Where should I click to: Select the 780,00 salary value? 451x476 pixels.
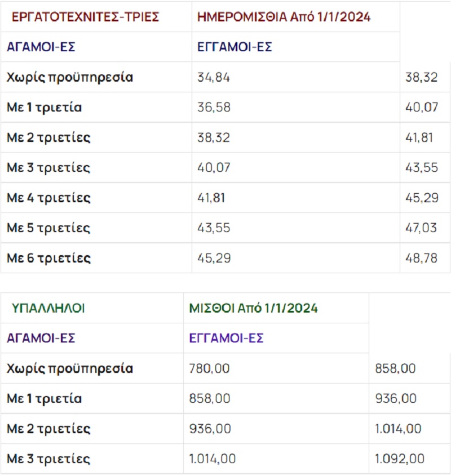(x=210, y=368)
